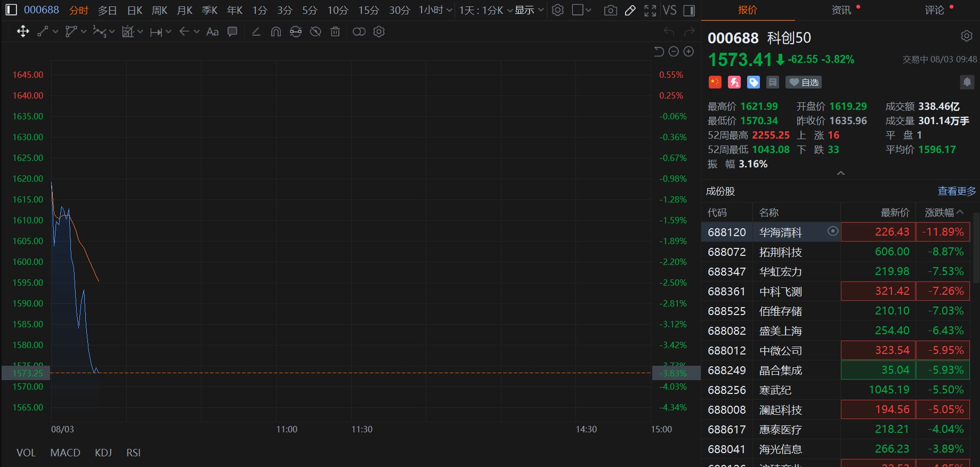
Task: Select the chart measurement tool
Action: coord(128,31)
